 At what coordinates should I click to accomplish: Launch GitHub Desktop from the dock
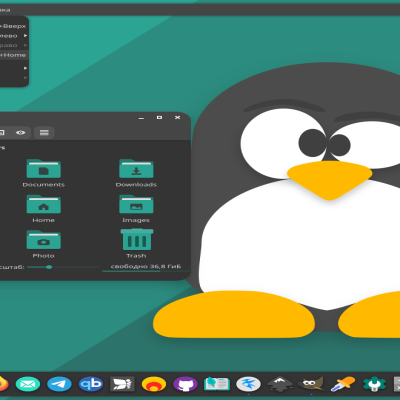pos(185,384)
